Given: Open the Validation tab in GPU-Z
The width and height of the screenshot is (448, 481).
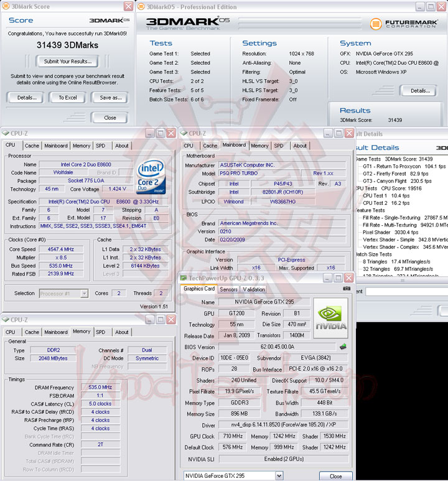Looking at the screenshot, I should click(254, 289).
